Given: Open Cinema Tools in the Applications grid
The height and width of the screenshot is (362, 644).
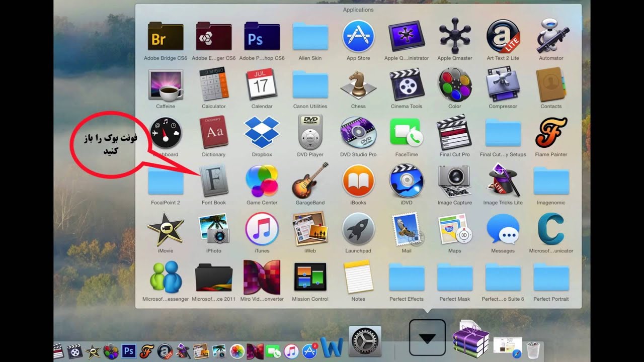Looking at the screenshot, I should [x=407, y=84].
